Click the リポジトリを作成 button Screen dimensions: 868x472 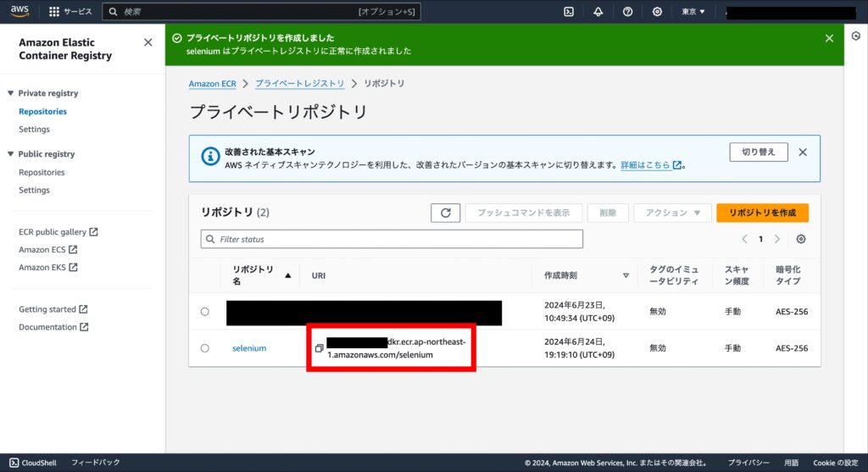coord(762,213)
